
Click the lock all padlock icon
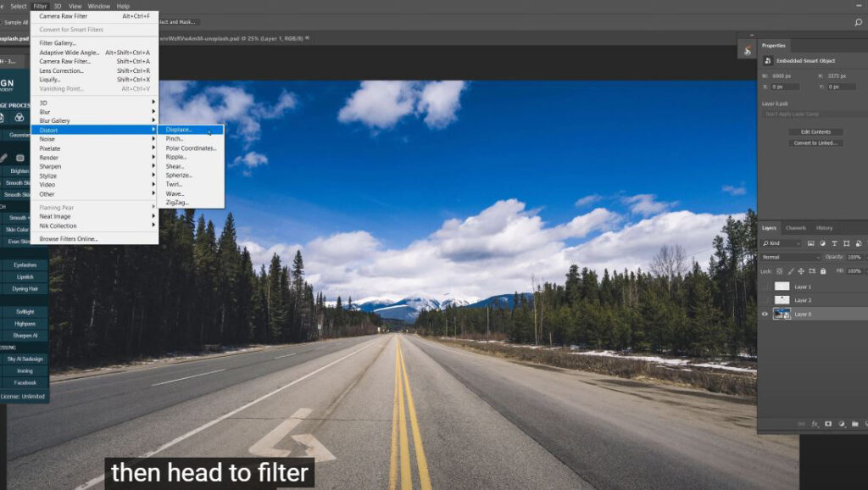(x=823, y=270)
